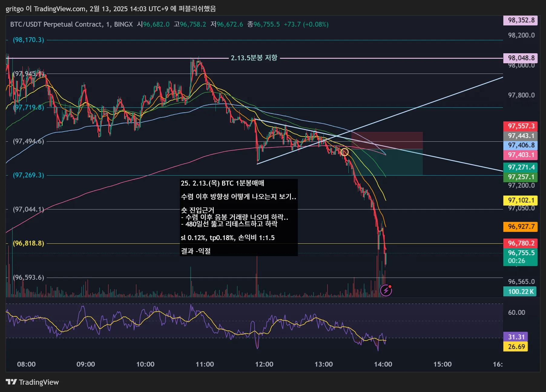Click the 12:00 time axis label
This screenshot has width=546, height=392.
click(x=264, y=364)
